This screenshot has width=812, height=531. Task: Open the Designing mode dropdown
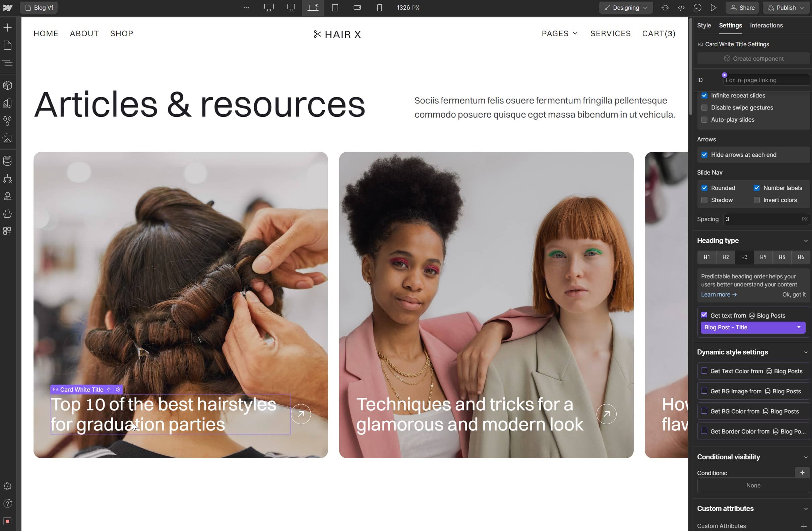click(x=626, y=7)
